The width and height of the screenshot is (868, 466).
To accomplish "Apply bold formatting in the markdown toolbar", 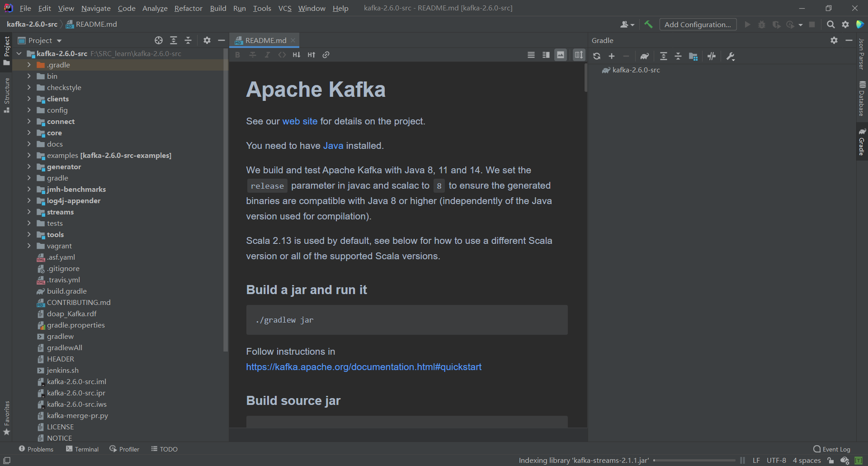I will point(238,55).
